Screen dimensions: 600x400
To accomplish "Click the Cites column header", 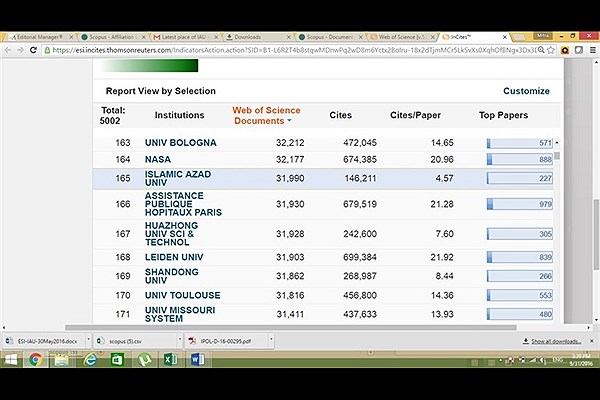I will pos(340,115).
